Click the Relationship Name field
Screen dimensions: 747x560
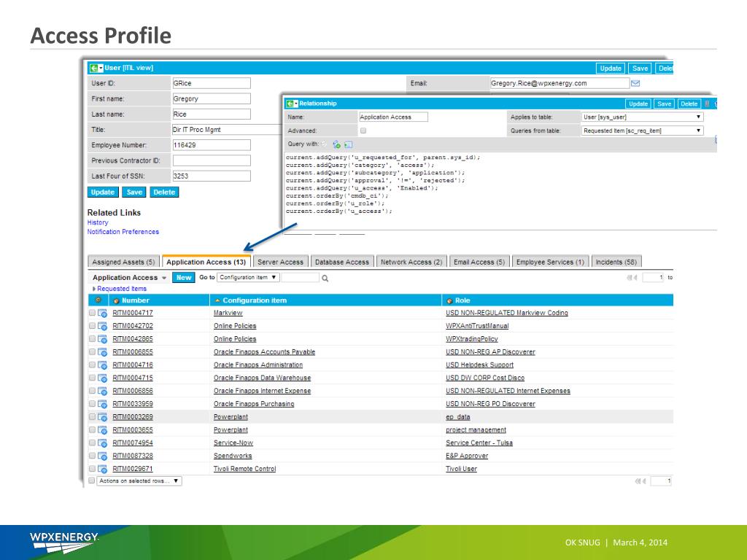pyautogui.click(x=393, y=117)
